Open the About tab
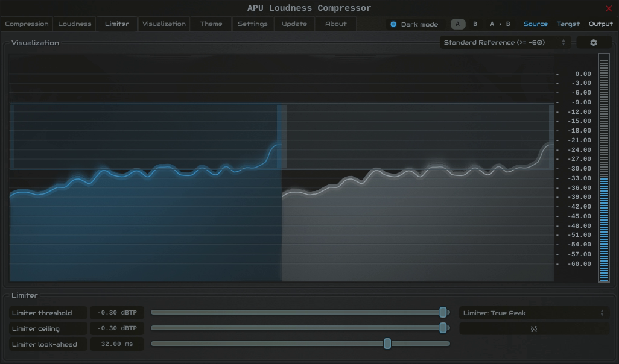The image size is (619, 364). pos(336,24)
